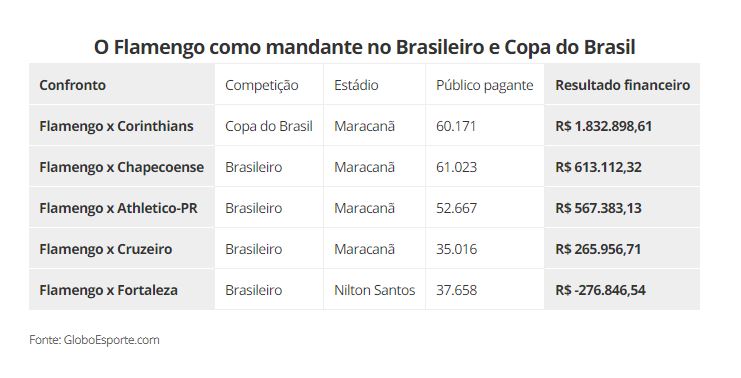The height and width of the screenshot is (378, 741).
Task: Click the R$ 613.112,32 value
Action: point(598,167)
